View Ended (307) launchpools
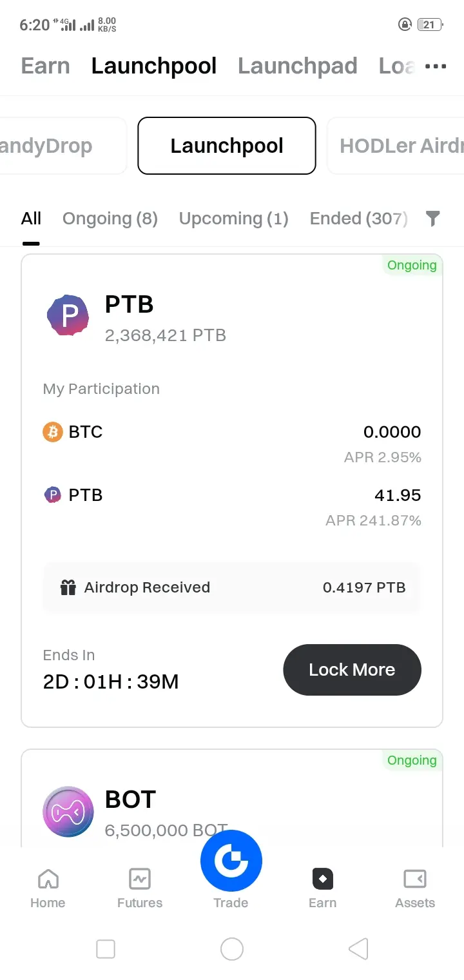464x980 pixels. pos(358,219)
